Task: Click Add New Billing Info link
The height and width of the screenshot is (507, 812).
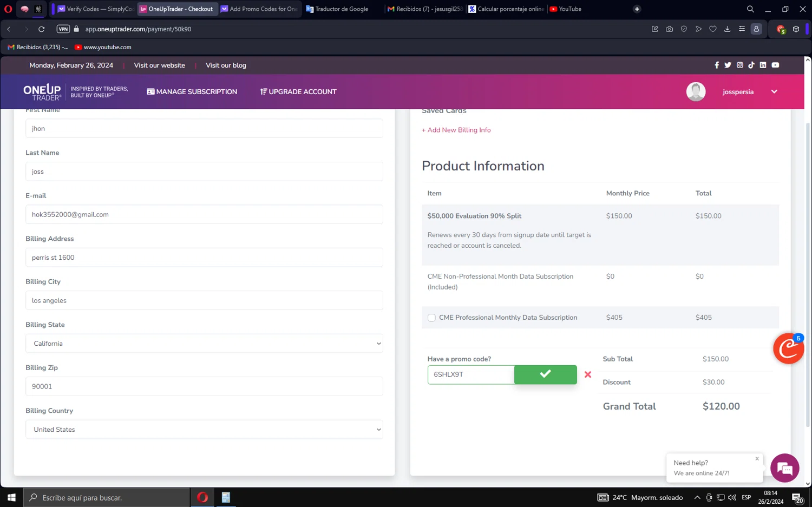Action: coord(456,130)
